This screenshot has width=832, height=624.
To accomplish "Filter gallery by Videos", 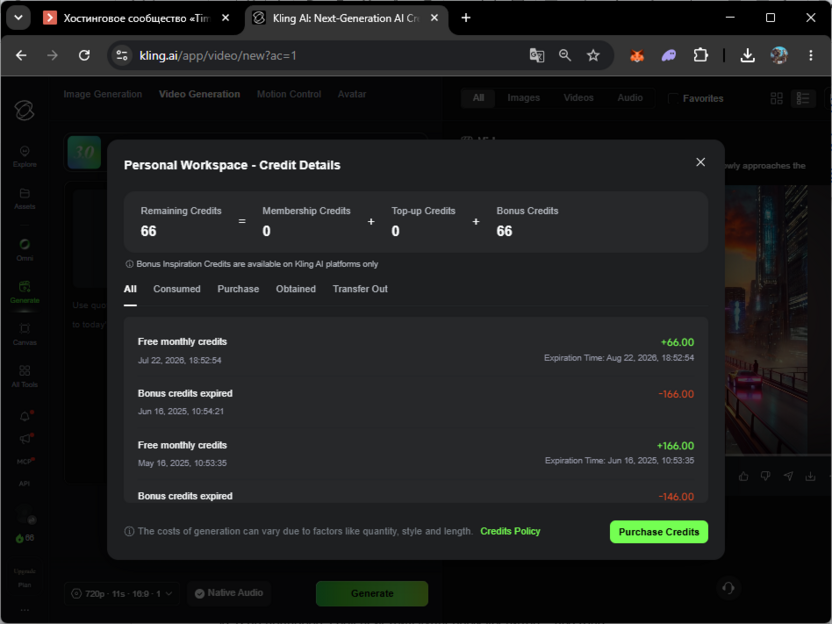I will tap(578, 98).
